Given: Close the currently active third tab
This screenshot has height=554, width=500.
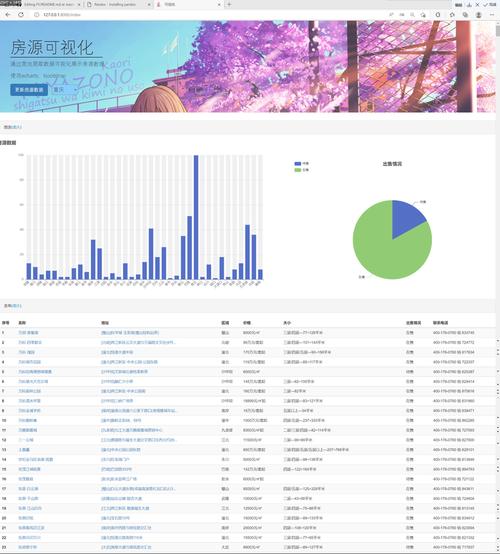Looking at the screenshot, I should pyautogui.click(x=219, y=5).
